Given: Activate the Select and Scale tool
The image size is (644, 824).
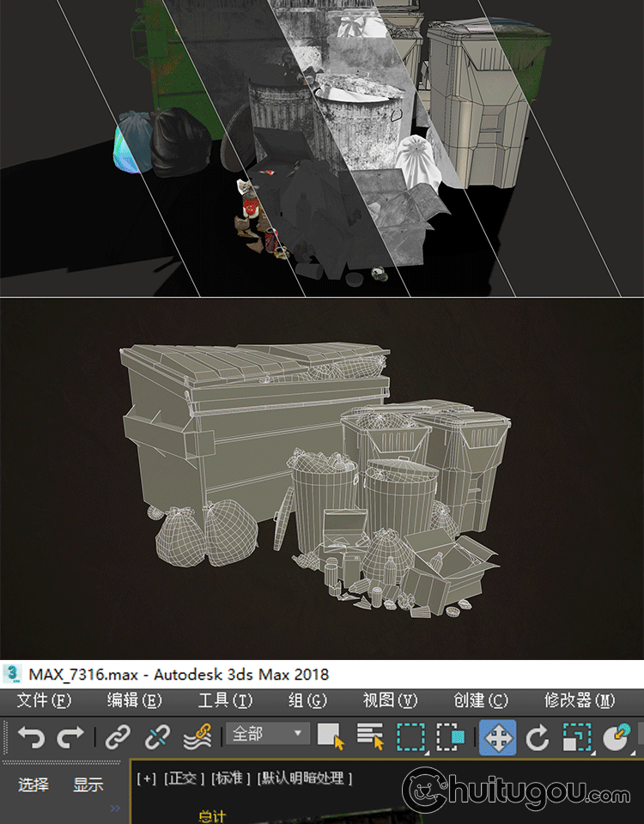Looking at the screenshot, I should pos(577,736).
